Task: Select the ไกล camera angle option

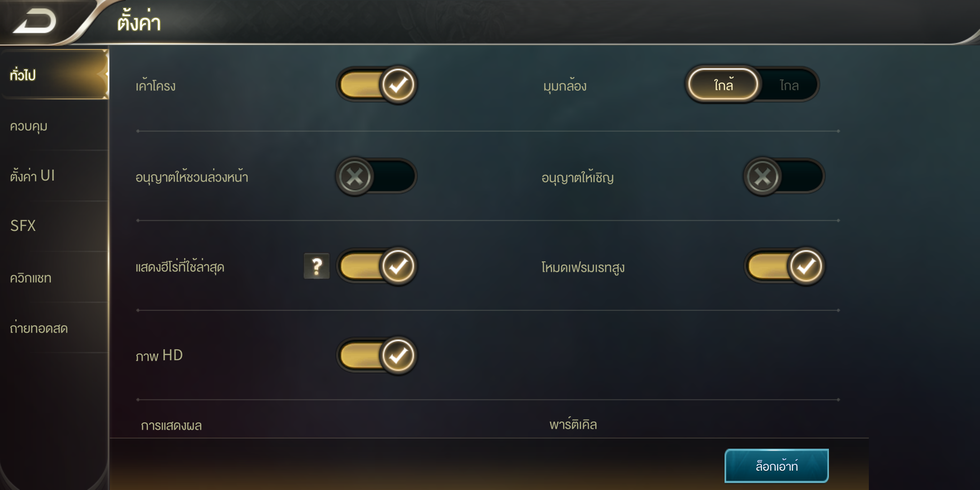Action: [789, 85]
